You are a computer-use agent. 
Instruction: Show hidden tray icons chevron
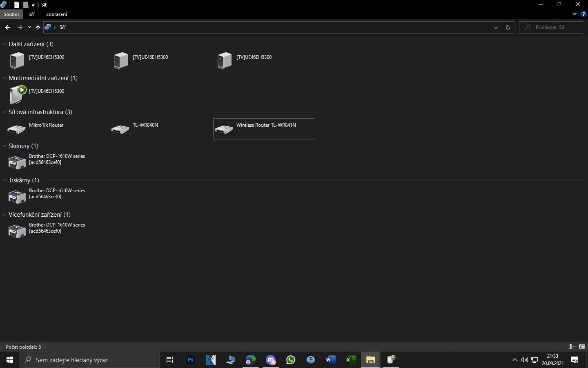pos(514,360)
